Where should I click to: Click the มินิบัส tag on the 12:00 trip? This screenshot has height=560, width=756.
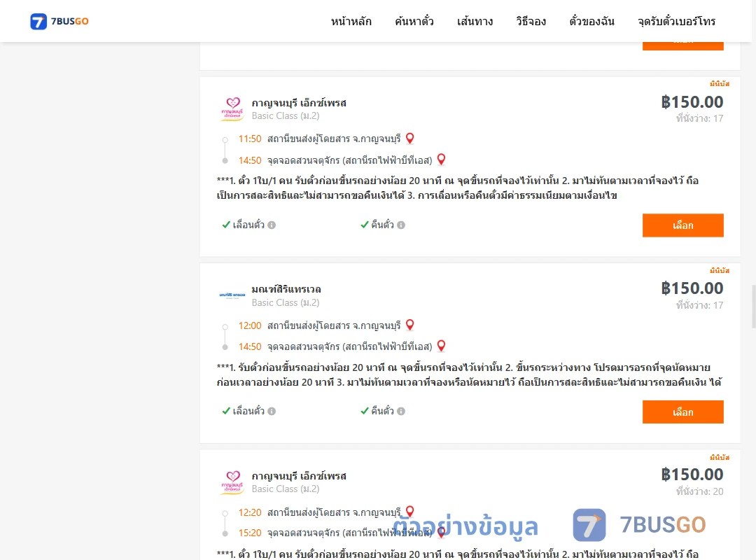(720, 270)
